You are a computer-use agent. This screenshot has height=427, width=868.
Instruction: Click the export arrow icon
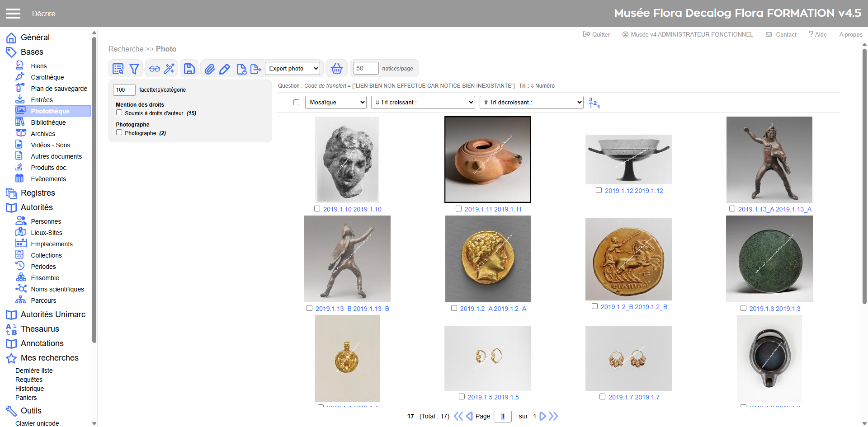coord(256,69)
